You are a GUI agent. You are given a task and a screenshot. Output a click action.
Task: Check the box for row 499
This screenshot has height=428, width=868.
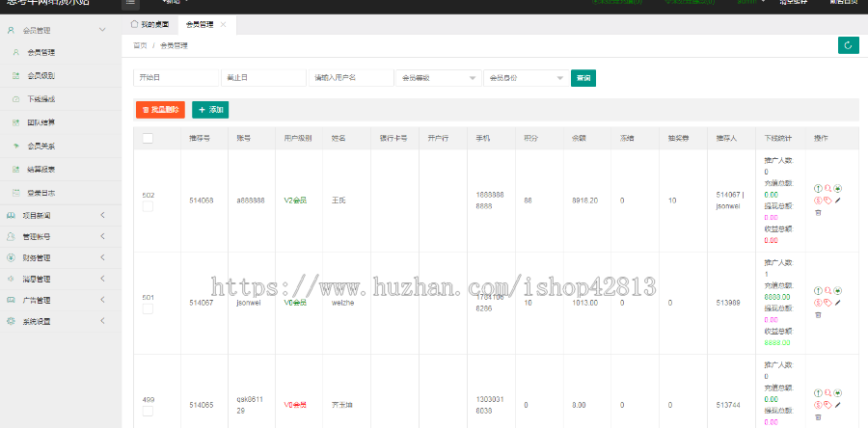(x=148, y=411)
